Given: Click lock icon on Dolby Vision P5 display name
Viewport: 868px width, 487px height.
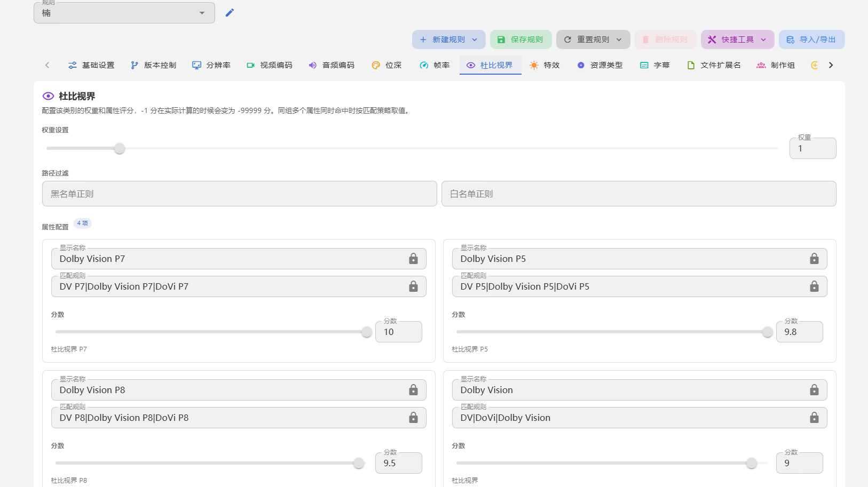Looking at the screenshot, I should coord(814,259).
